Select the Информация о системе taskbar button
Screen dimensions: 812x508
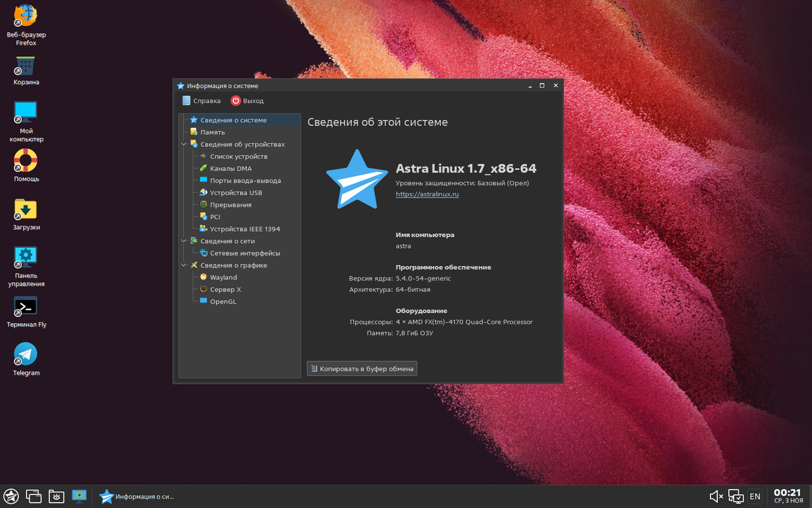click(x=137, y=496)
